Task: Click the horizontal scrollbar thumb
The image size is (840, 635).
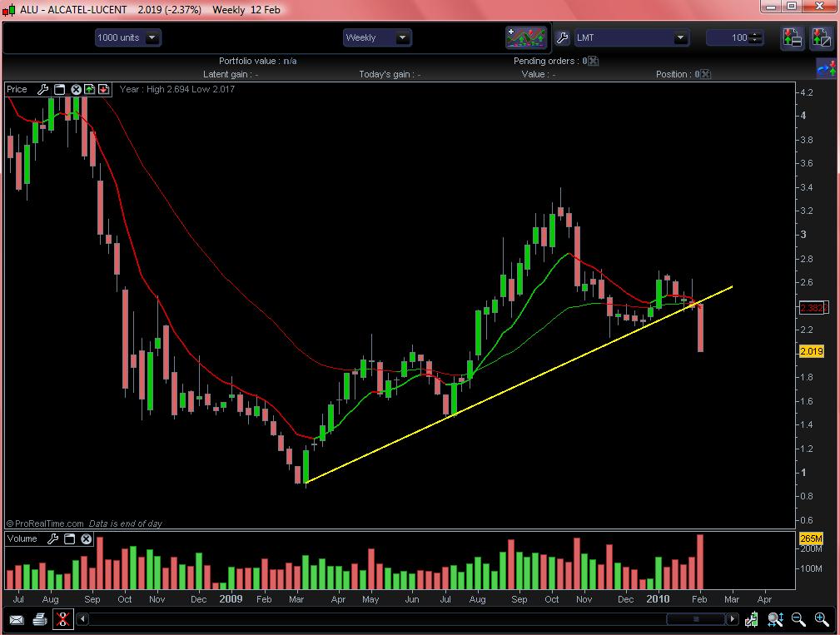Action: click(x=696, y=619)
